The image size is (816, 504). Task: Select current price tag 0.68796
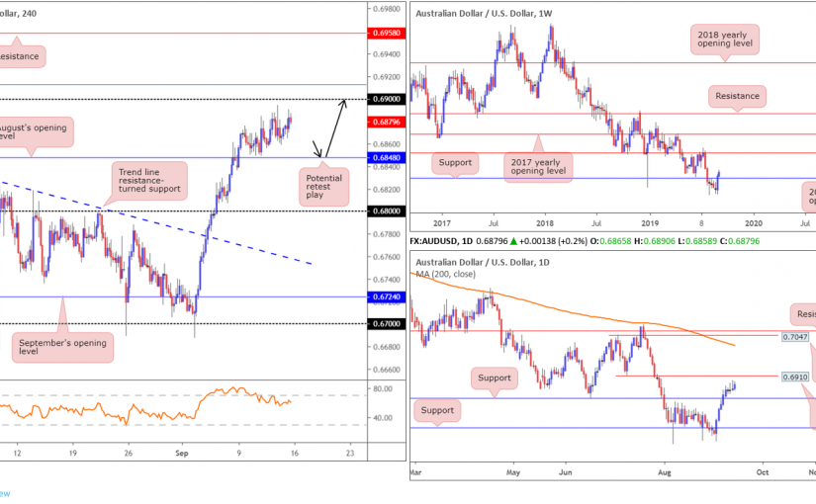tap(384, 123)
